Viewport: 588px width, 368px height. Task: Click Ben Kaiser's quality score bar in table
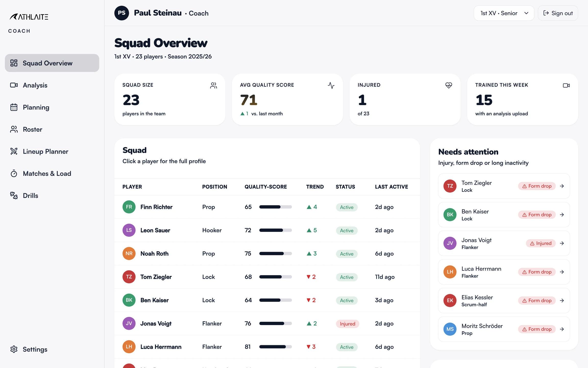(275, 300)
